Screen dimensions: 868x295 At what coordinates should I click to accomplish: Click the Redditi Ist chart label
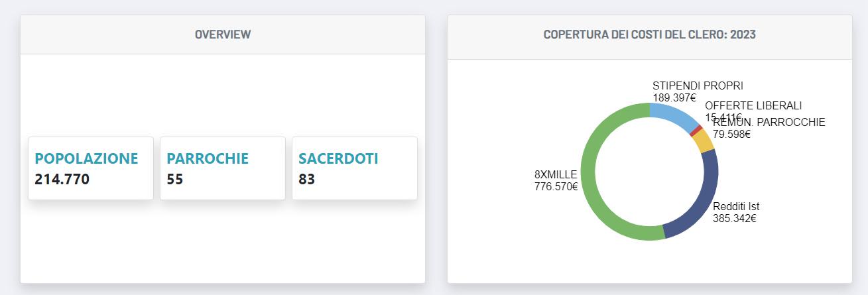[735, 206]
